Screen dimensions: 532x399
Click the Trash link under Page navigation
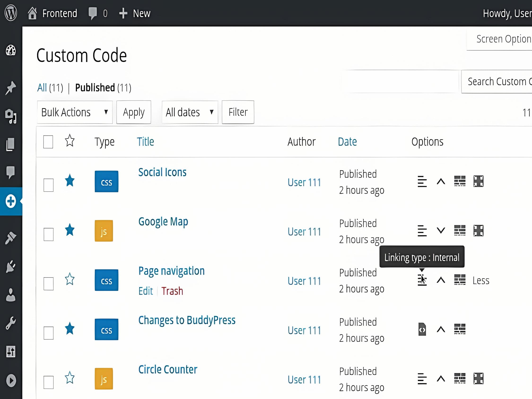tap(172, 291)
